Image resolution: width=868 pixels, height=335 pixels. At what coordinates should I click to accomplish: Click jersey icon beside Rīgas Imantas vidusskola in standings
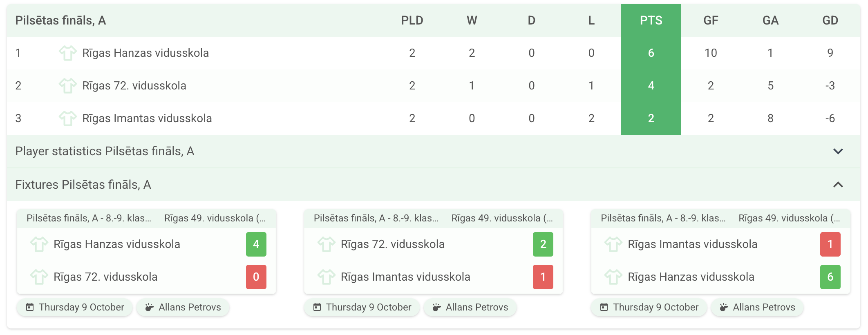pos(67,118)
